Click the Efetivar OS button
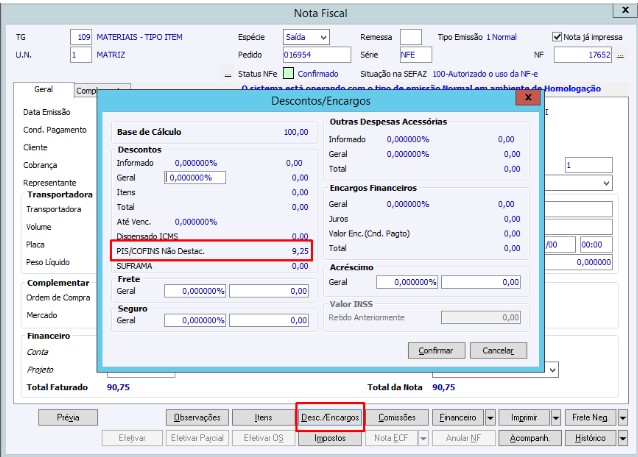This screenshot has width=638, height=457. coord(264,438)
